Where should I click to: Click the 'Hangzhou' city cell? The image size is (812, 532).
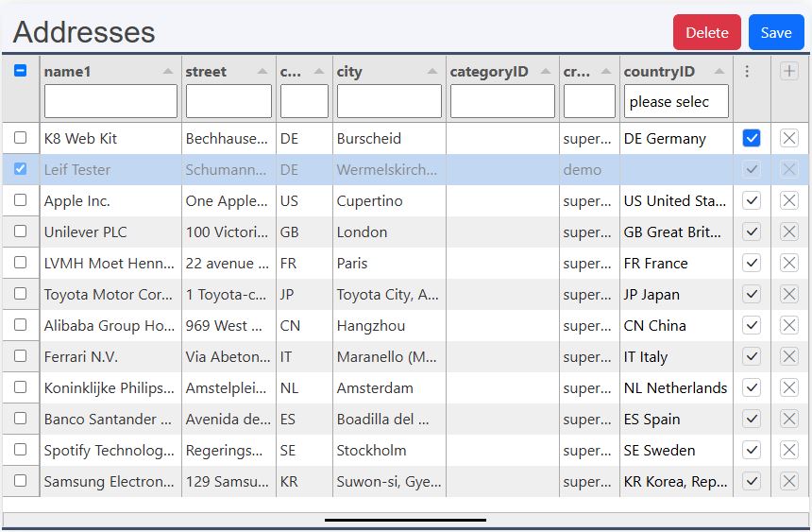(x=389, y=326)
